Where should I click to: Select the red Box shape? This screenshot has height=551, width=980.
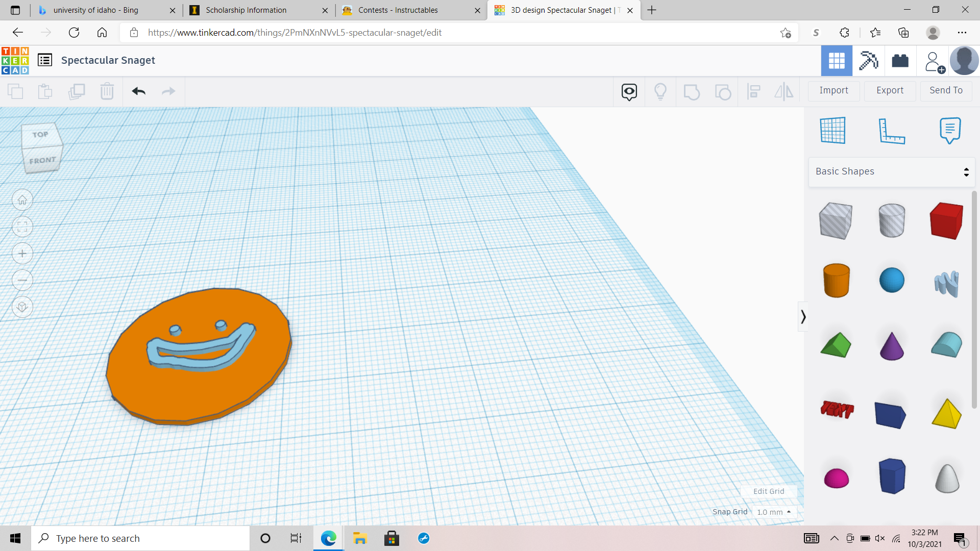point(946,220)
